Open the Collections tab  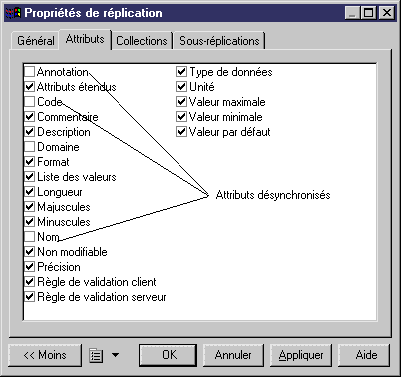[142, 41]
